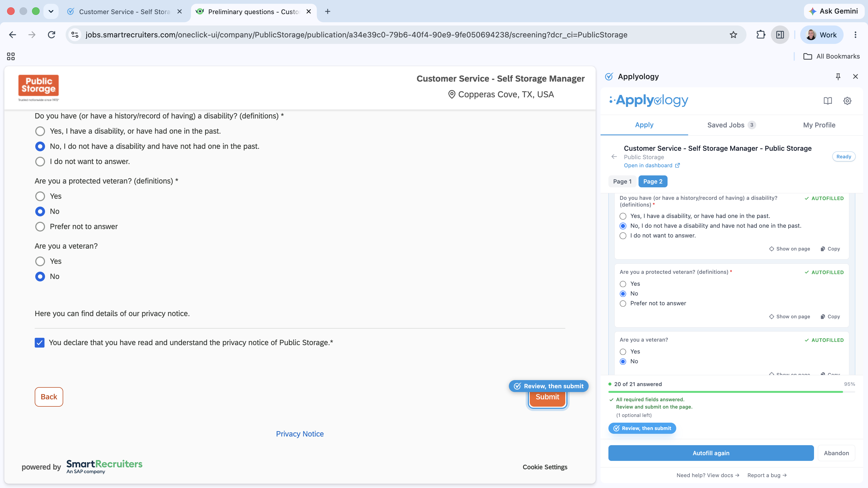Switch to Customer Service - Self Storage browser tab
868x488 pixels.
124,11
